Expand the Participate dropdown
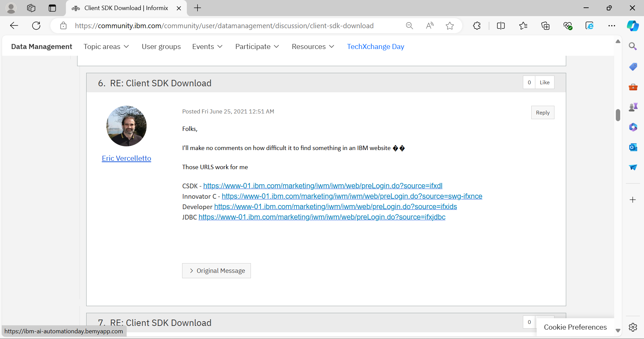This screenshot has width=644, height=339. pos(257,47)
